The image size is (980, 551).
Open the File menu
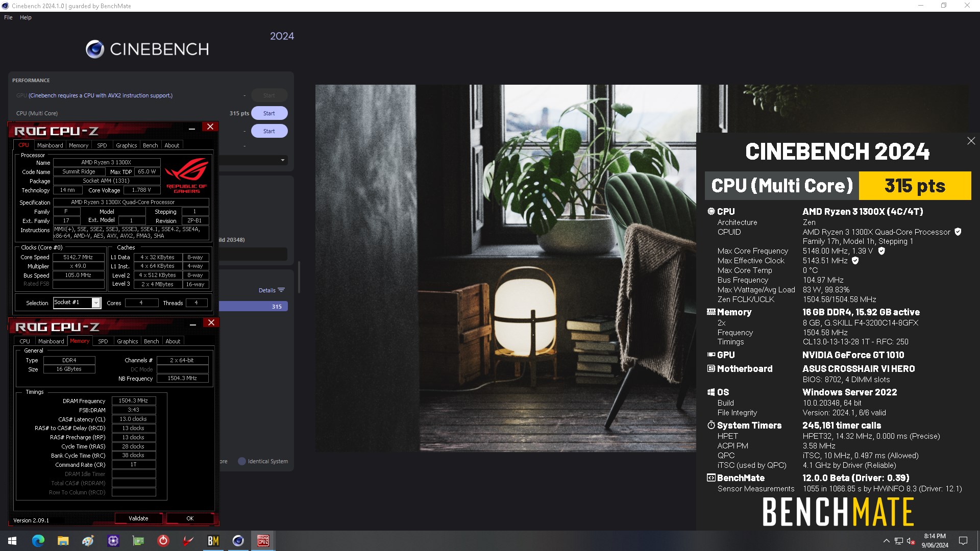(8, 17)
